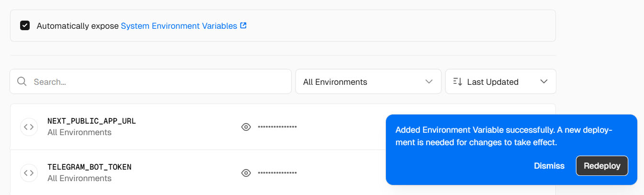Select the NEXT_PUBLIC_APP_URL variable name
Screen dimensions: 644x195
(91, 121)
